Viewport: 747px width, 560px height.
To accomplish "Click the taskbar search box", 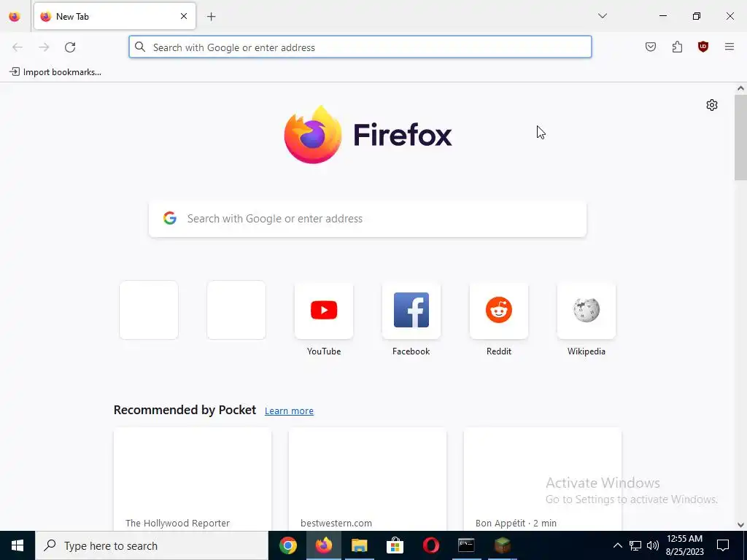I will click(152, 545).
